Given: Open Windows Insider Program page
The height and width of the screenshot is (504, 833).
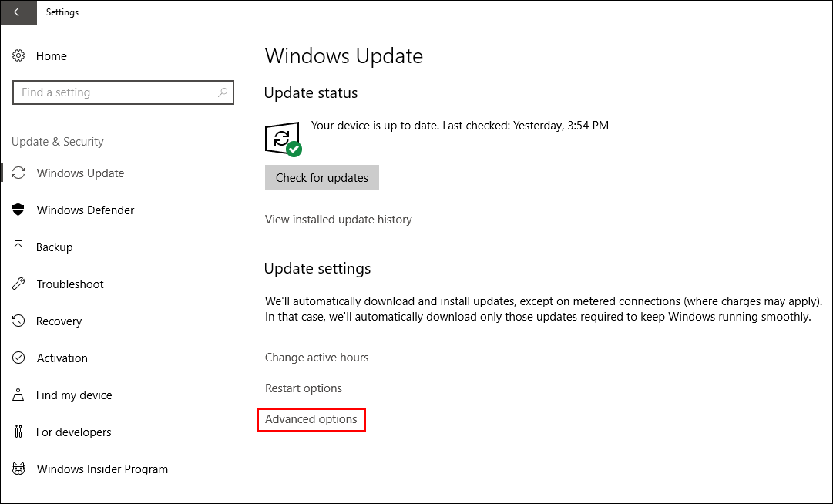Looking at the screenshot, I should [102, 469].
